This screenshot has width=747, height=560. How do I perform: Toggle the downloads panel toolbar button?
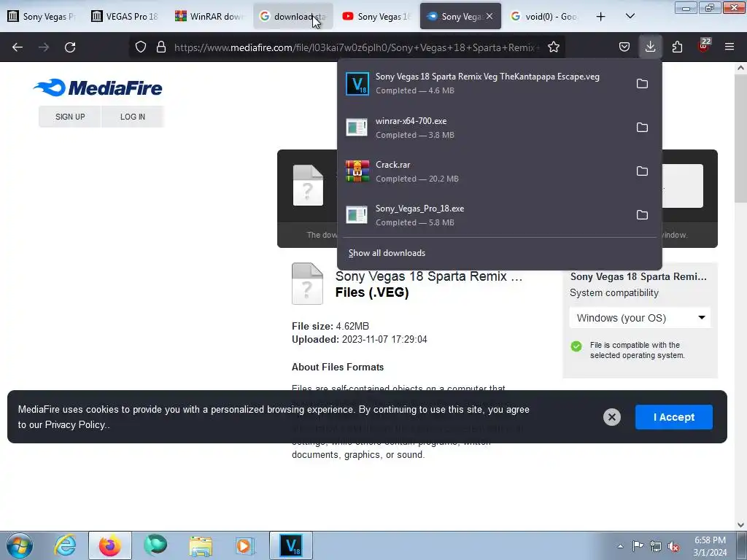[x=650, y=47]
